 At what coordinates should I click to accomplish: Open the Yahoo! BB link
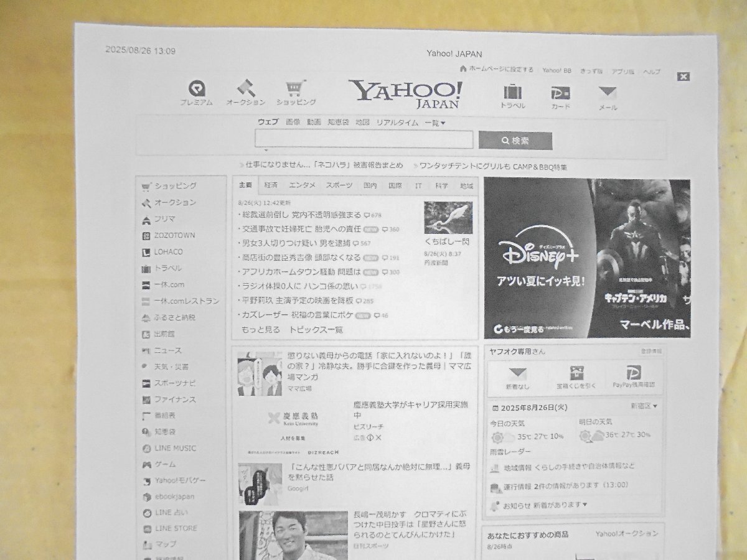coord(557,71)
